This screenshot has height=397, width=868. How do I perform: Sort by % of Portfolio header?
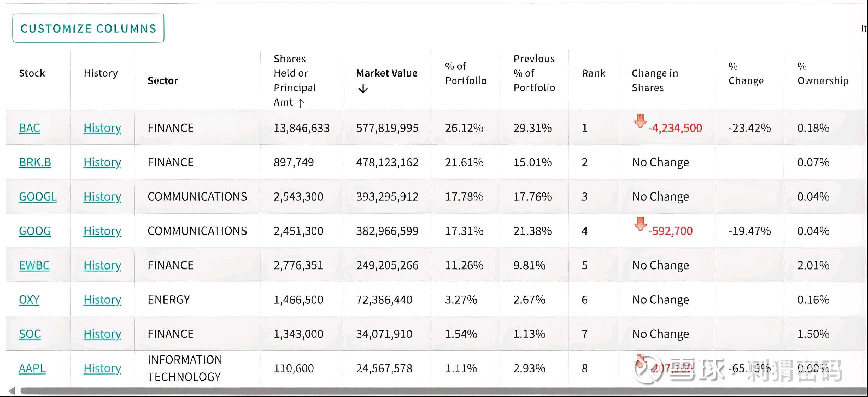[x=466, y=73]
